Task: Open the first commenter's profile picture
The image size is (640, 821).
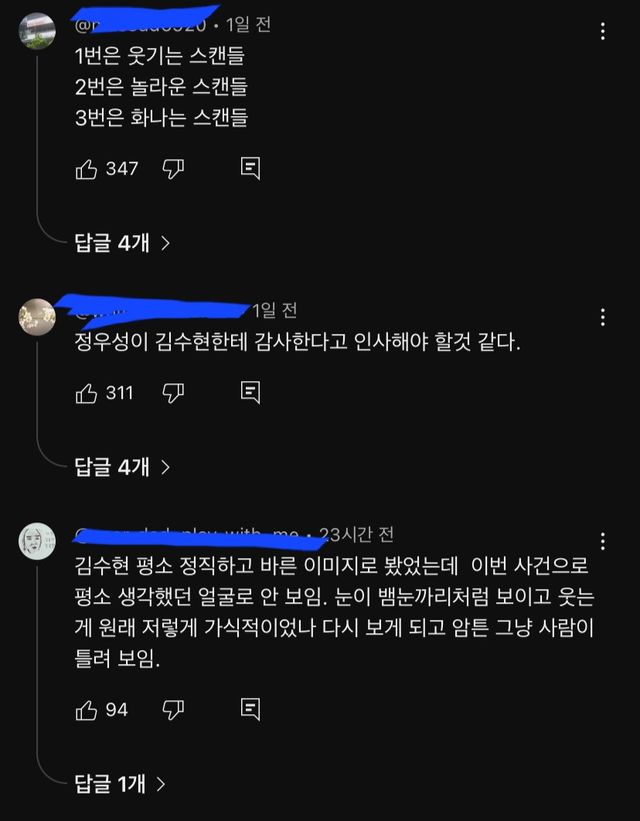Action: point(37,31)
